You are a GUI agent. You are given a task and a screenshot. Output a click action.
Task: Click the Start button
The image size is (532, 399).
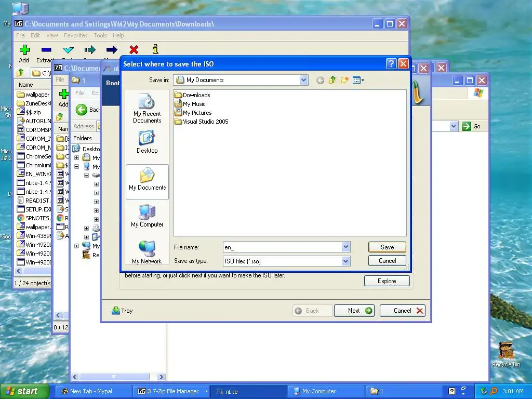(24, 391)
